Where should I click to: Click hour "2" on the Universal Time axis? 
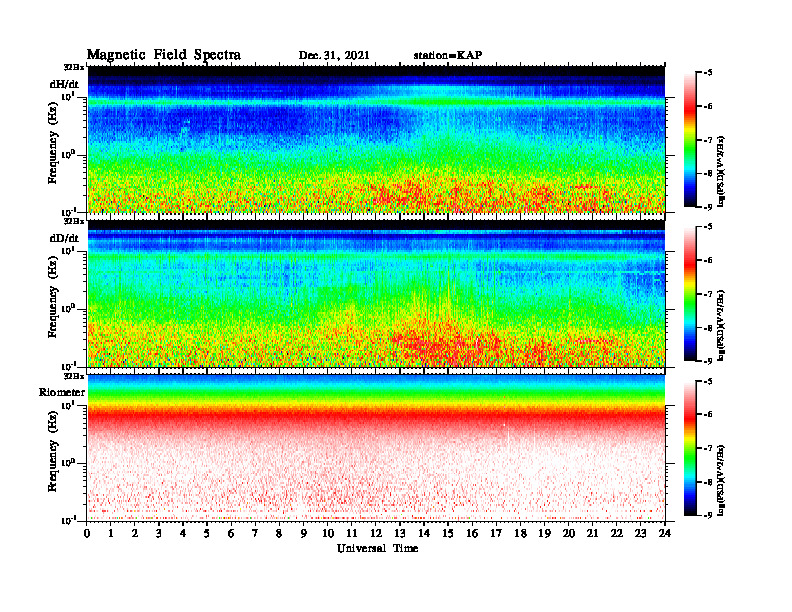point(135,534)
